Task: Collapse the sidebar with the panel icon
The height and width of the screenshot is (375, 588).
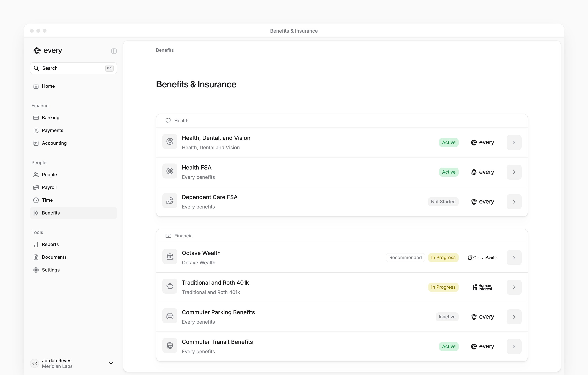Action: [114, 51]
